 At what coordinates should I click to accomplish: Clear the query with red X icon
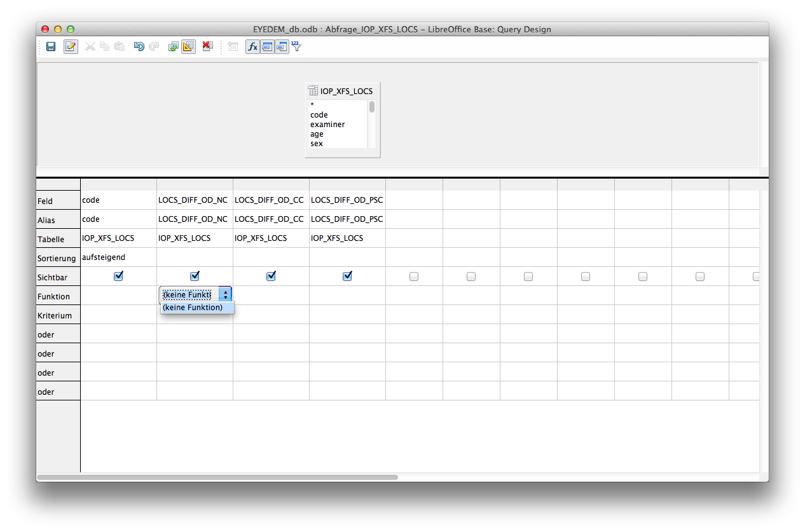[x=207, y=46]
